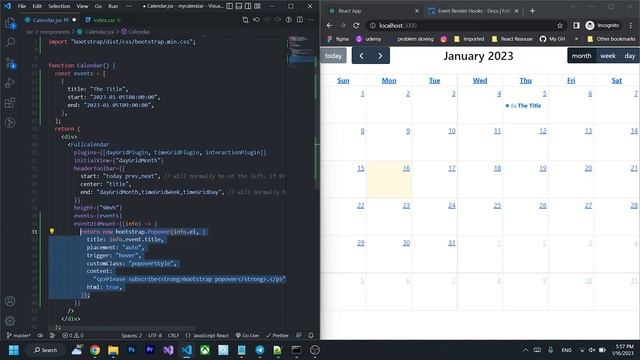Open the Extensions view in VS Code
This screenshot has width=640, height=360.
10,103
